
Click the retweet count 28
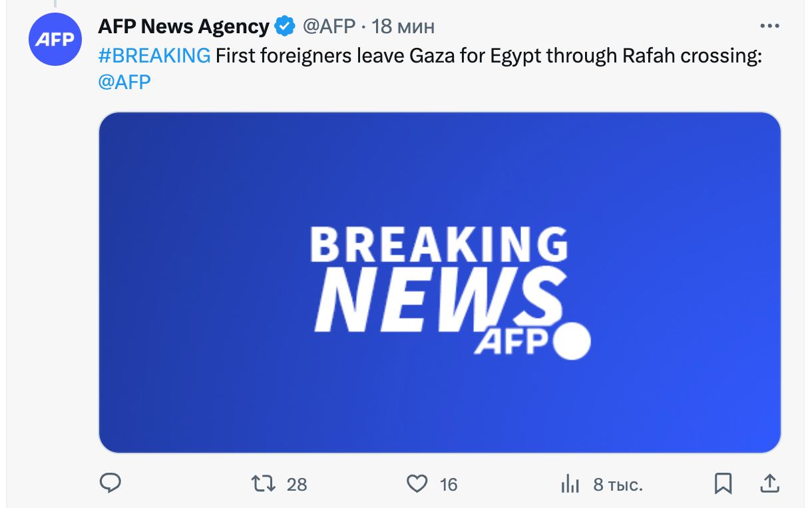(297, 484)
